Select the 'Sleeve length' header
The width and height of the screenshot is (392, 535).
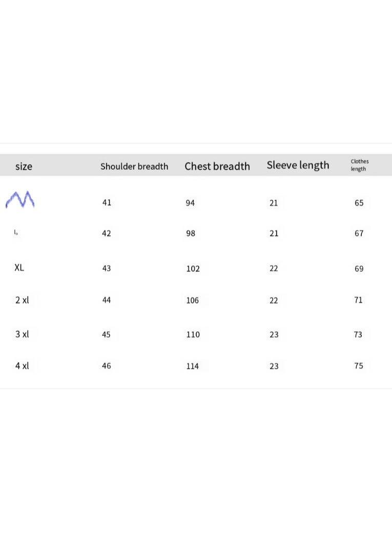[298, 166]
